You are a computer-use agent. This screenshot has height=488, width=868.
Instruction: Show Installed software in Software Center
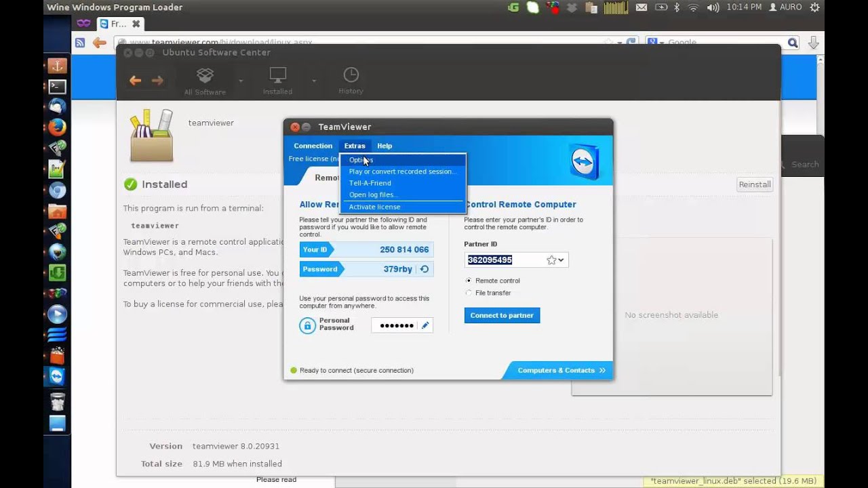277,81
